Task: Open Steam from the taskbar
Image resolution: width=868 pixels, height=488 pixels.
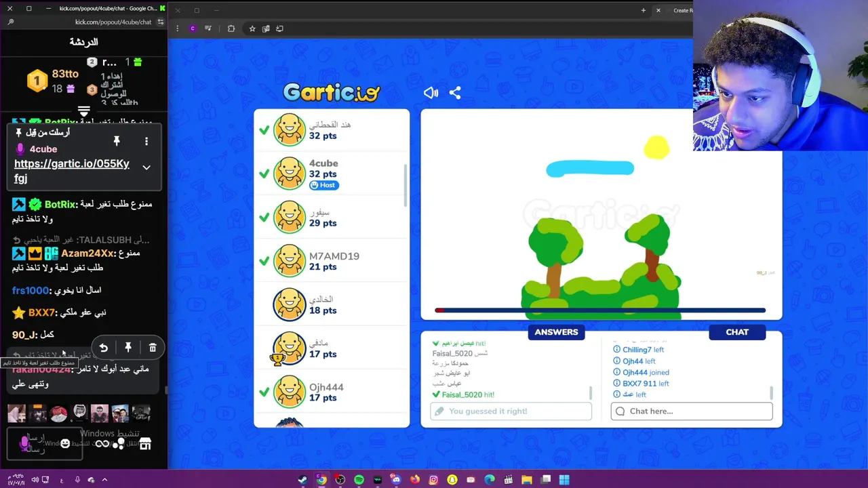Action: 302,480
